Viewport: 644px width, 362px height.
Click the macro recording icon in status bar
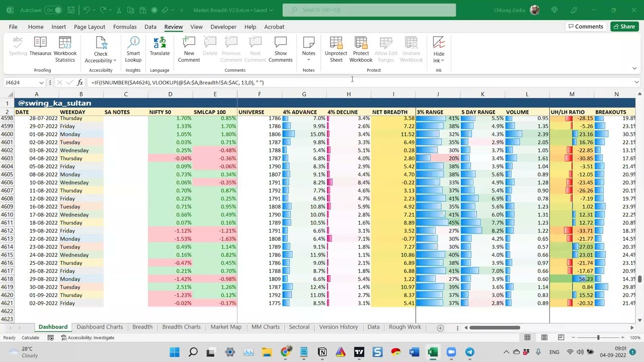[x=51, y=338]
